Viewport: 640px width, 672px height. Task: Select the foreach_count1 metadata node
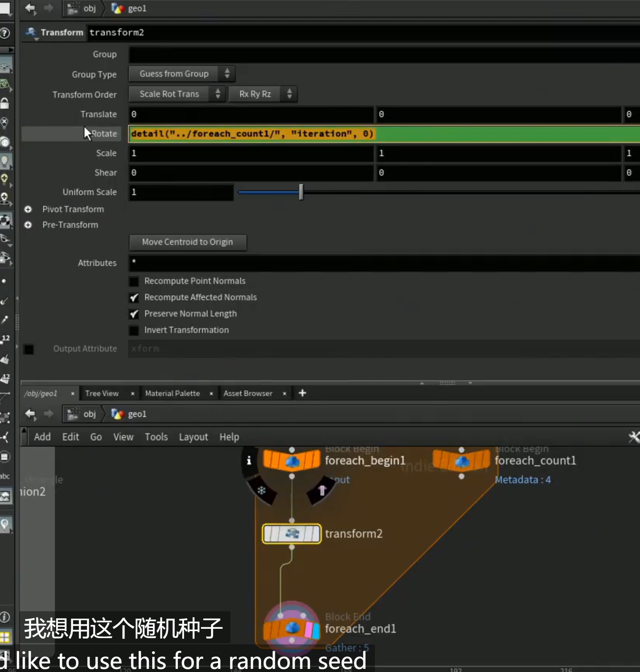point(461,461)
